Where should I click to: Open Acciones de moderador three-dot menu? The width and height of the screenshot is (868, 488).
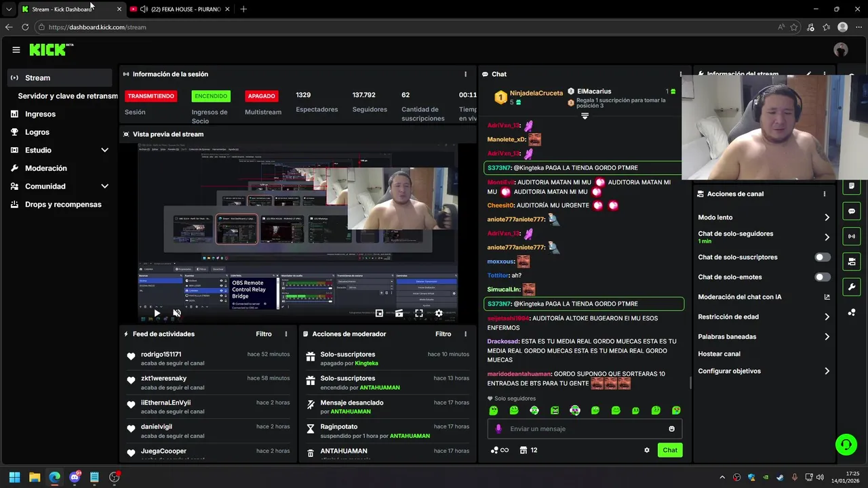pyautogui.click(x=465, y=334)
